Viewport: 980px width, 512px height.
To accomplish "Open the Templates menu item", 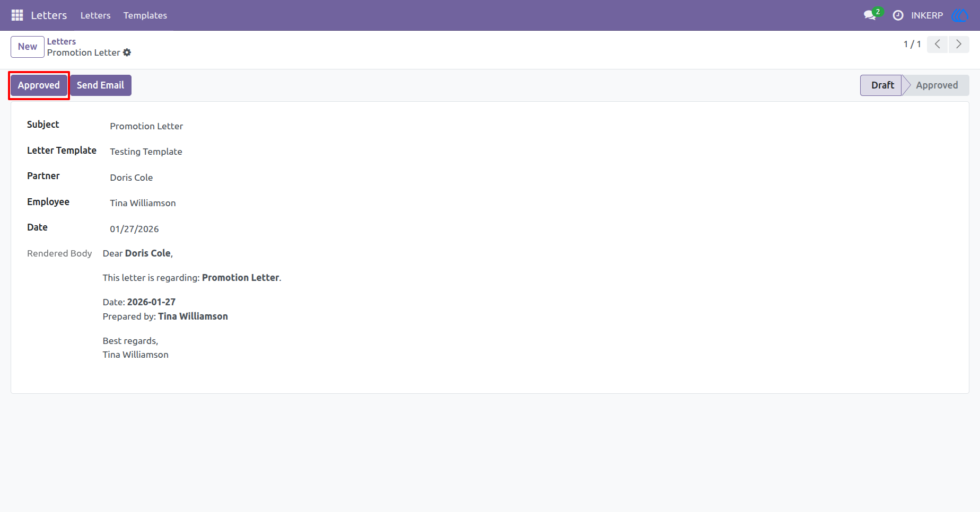I will [145, 15].
